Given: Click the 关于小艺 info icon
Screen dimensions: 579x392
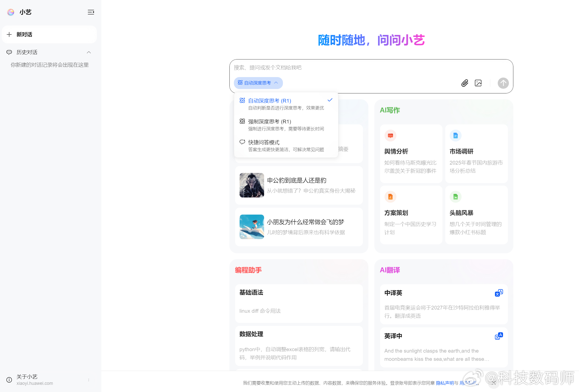Looking at the screenshot, I should tap(9, 380).
